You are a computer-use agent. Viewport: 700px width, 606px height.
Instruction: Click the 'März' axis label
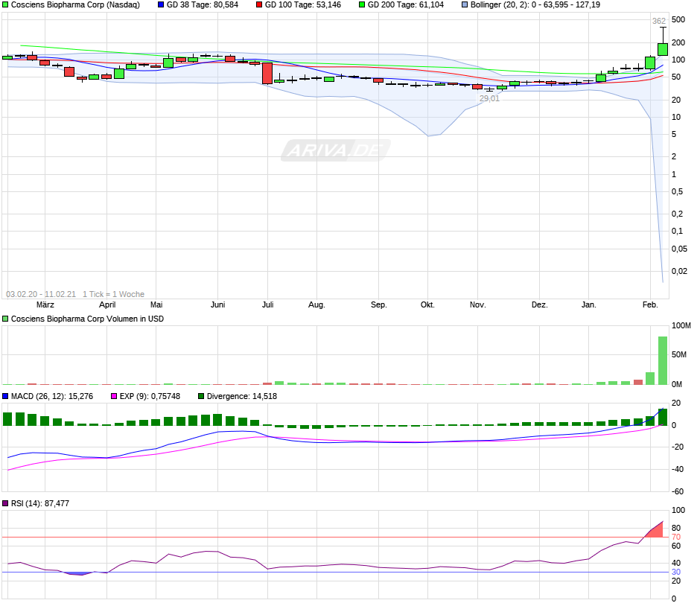[45, 304]
